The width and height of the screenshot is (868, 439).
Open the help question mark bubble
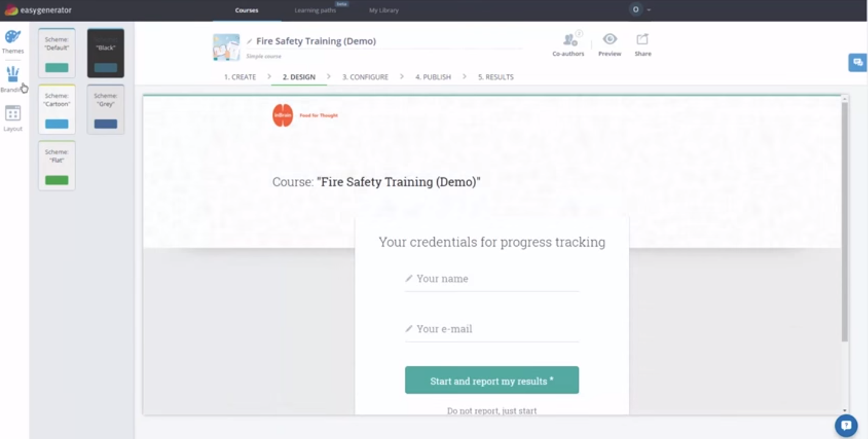point(846,426)
